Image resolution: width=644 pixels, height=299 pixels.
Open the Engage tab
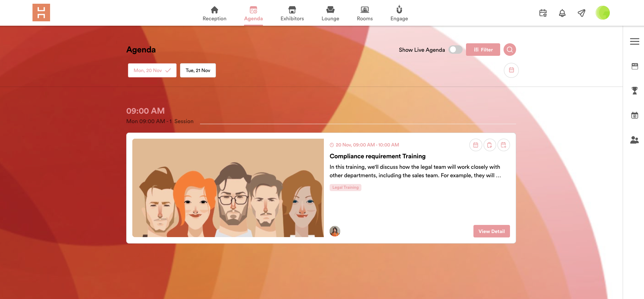[399, 14]
